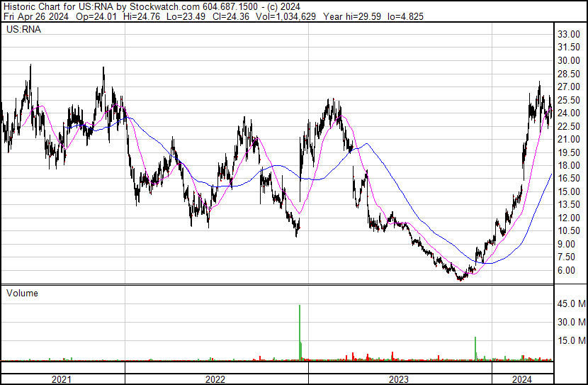Click the 'Stockwatch.com 604.687.1500' text in header

click(194, 6)
